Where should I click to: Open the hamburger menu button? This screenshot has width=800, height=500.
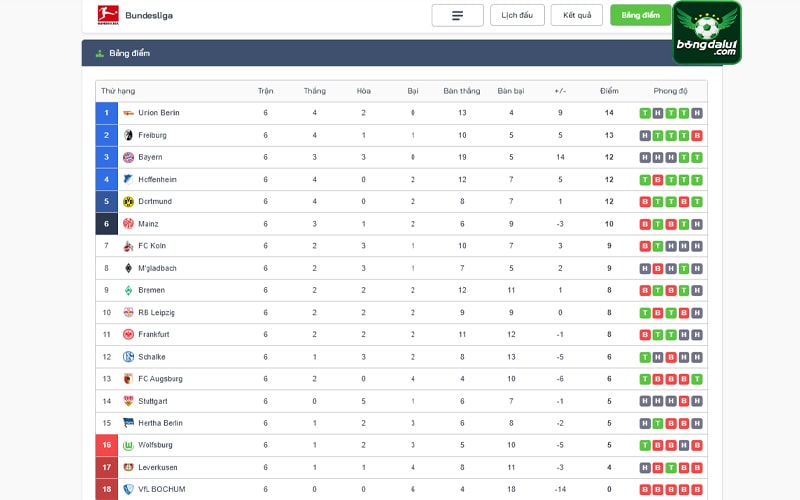pos(458,15)
